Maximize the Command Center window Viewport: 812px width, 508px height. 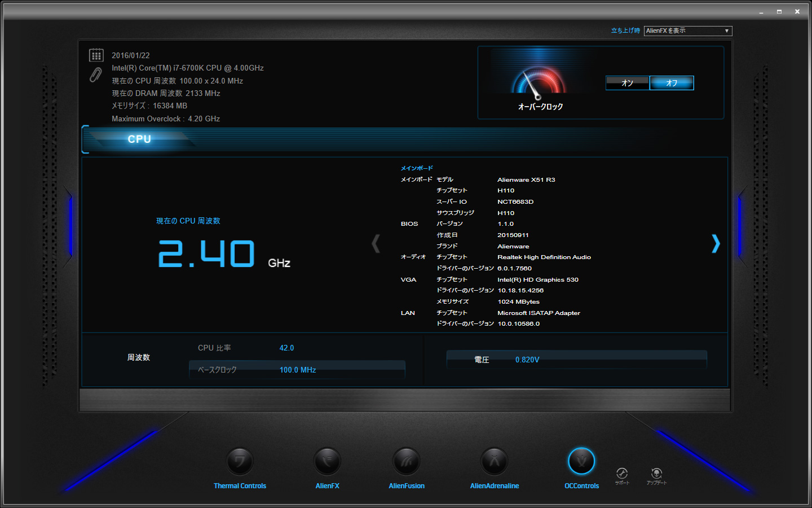[779, 12]
